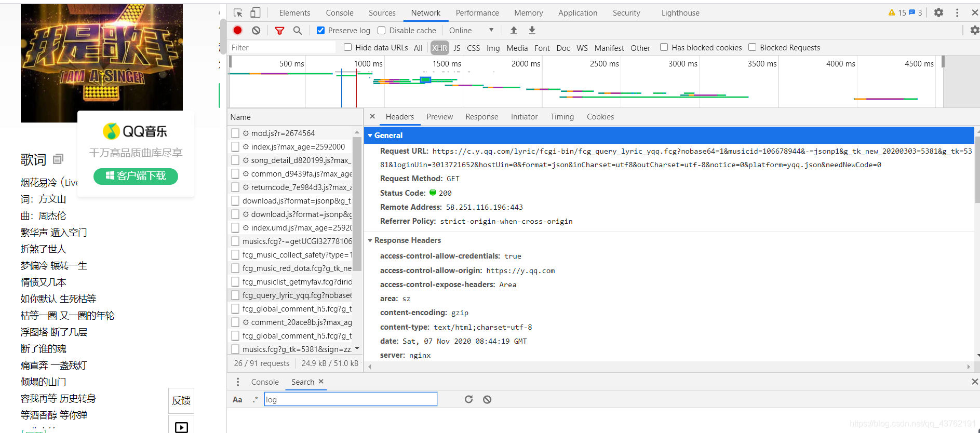The width and height of the screenshot is (980, 433).
Task: Click the 客户端下载 download button
Action: (136, 176)
